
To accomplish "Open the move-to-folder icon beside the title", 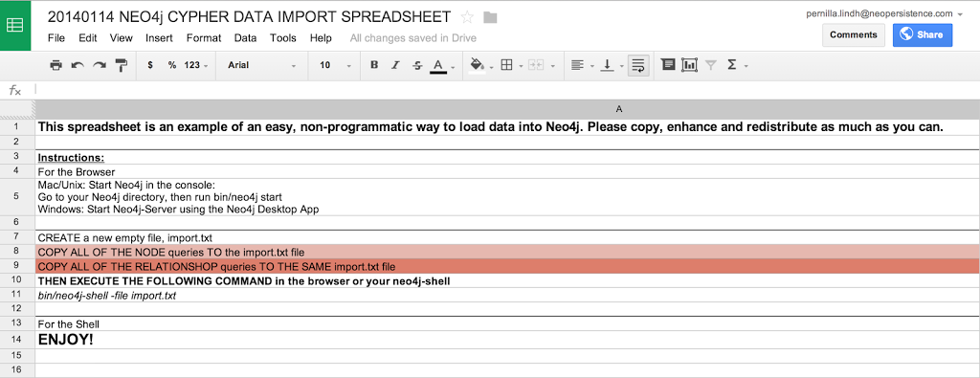I will [x=490, y=17].
